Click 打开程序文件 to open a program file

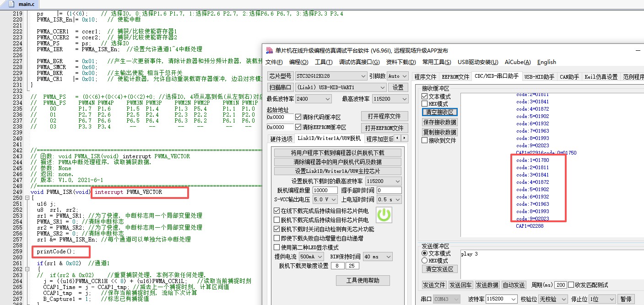click(x=385, y=116)
